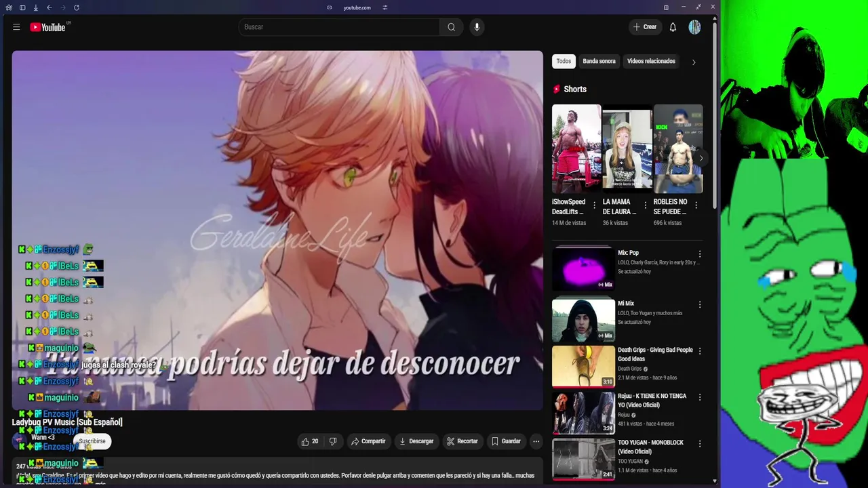Go forward with the browser forward arrow

tap(62, 7)
